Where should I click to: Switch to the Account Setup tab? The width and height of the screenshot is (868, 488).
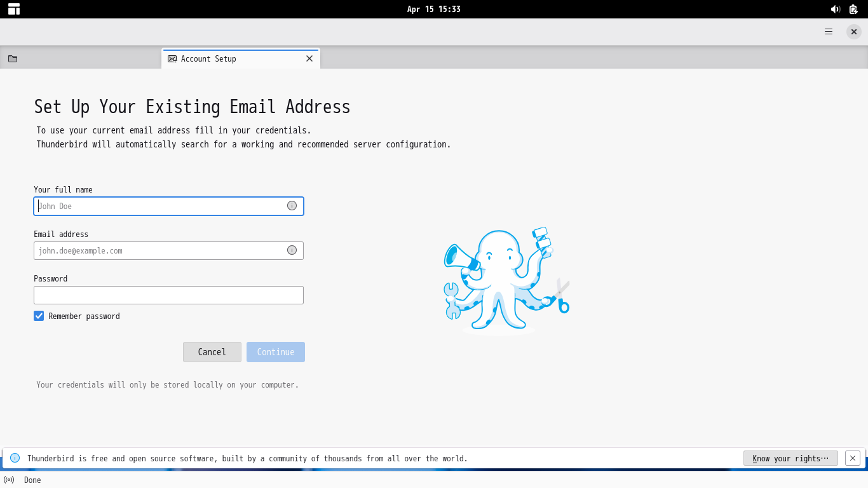click(241, 58)
